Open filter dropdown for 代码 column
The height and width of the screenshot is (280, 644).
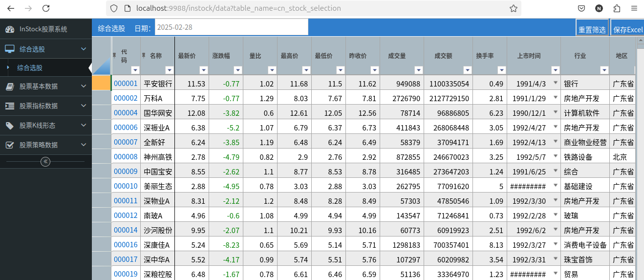click(x=135, y=70)
